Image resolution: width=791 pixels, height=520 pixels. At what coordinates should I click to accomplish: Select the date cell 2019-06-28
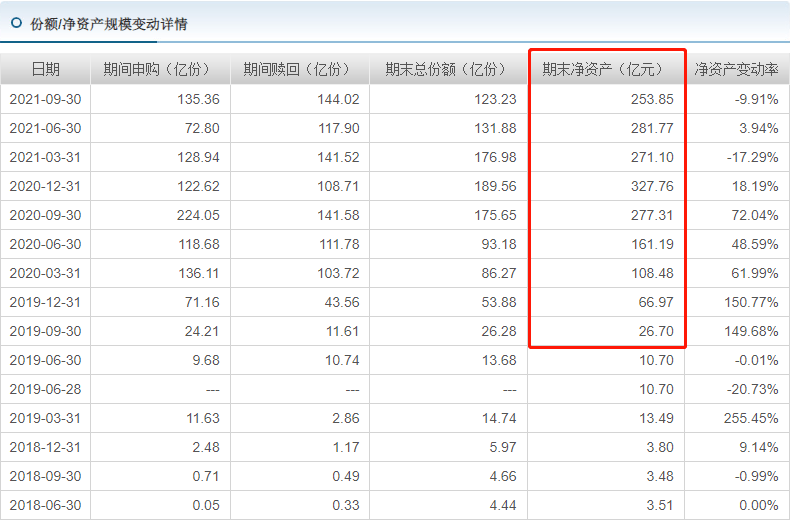(x=45, y=389)
